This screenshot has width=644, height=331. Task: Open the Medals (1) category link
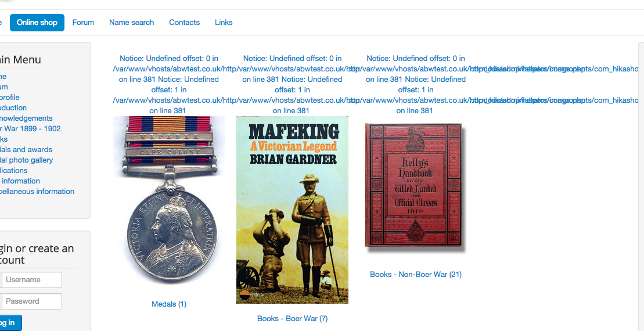(169, 304)
